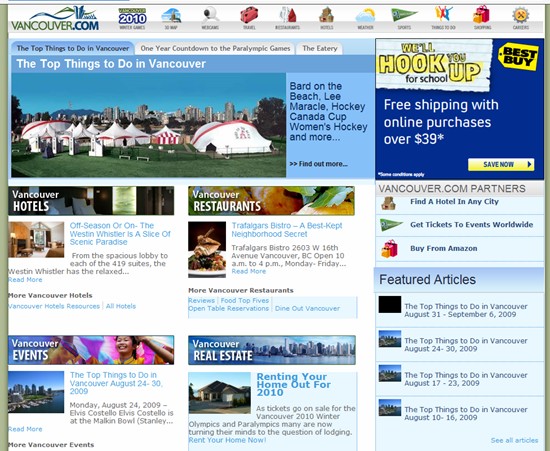Open the Careers gear icon
The width and height of the screenshot is (550, 451).
click(x=521, y=18)
